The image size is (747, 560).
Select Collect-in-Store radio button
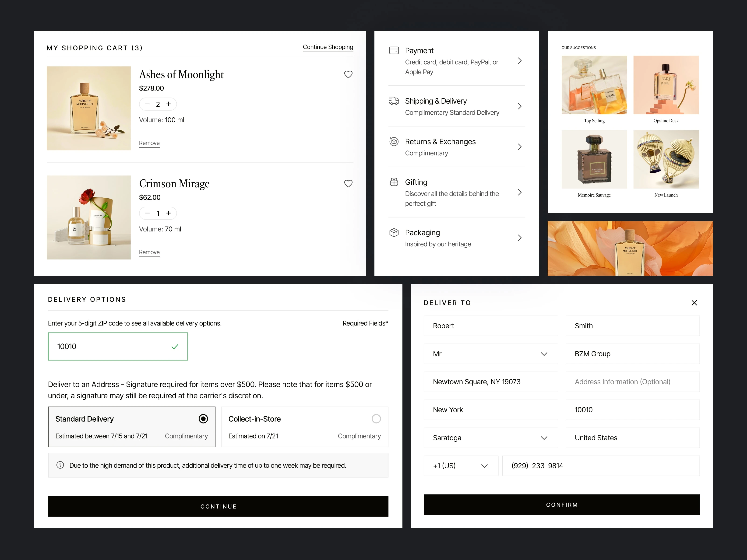[376, 419]
